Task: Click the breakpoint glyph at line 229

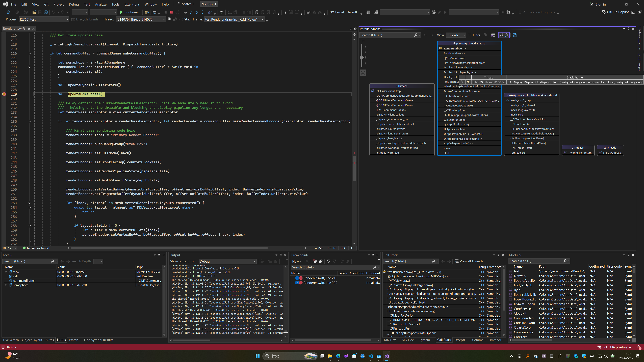Action: click(4, 94)
